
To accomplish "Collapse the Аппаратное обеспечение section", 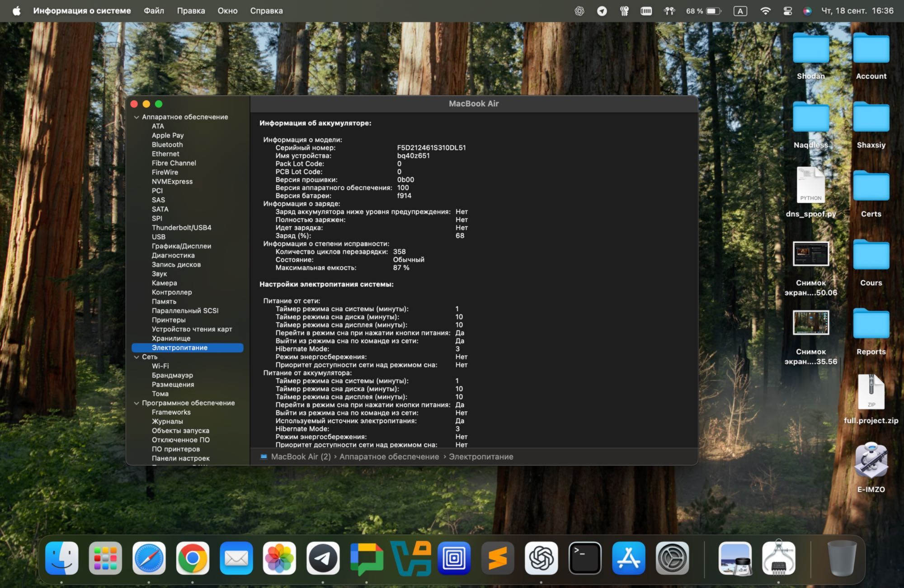I will coord(137,117).
